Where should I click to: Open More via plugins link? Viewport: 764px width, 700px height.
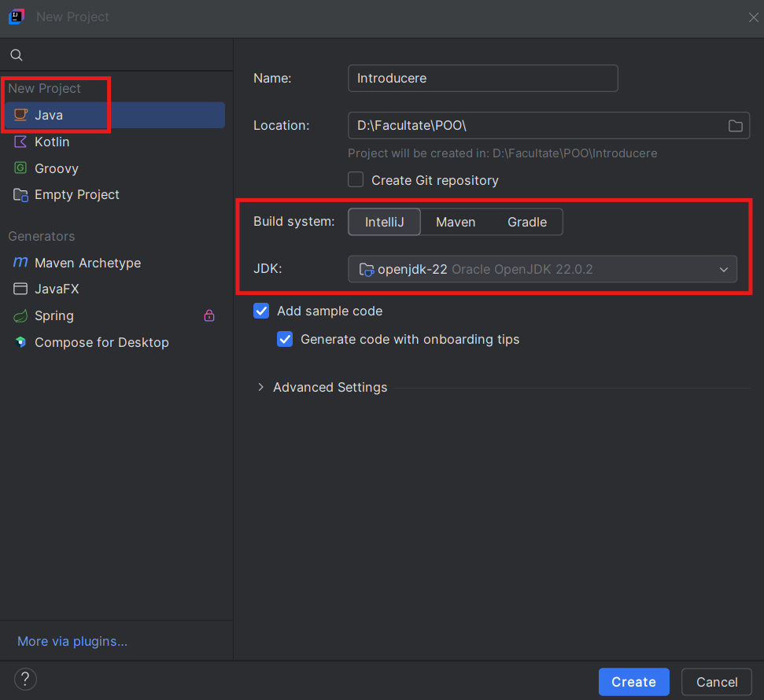coord(72,641)
